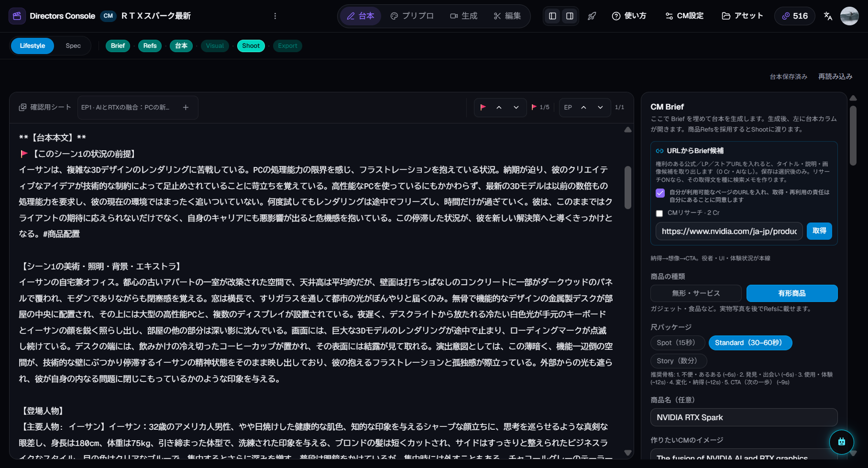Click the rocket launch icon

592,16
